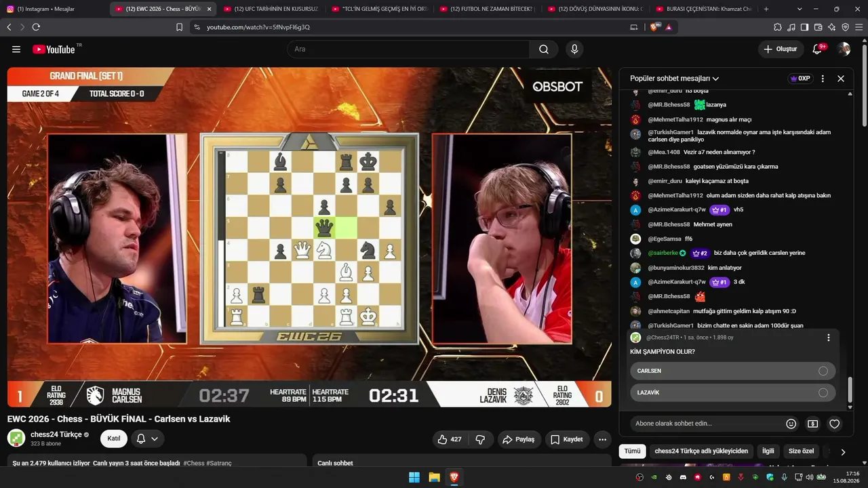The image size is (868, 488).
Task: Open a new browser tab
Action: 766,9
